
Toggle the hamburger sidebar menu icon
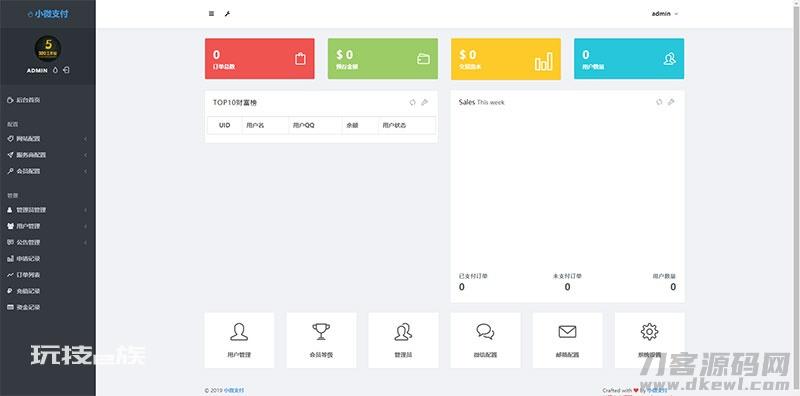click(211, 14)
